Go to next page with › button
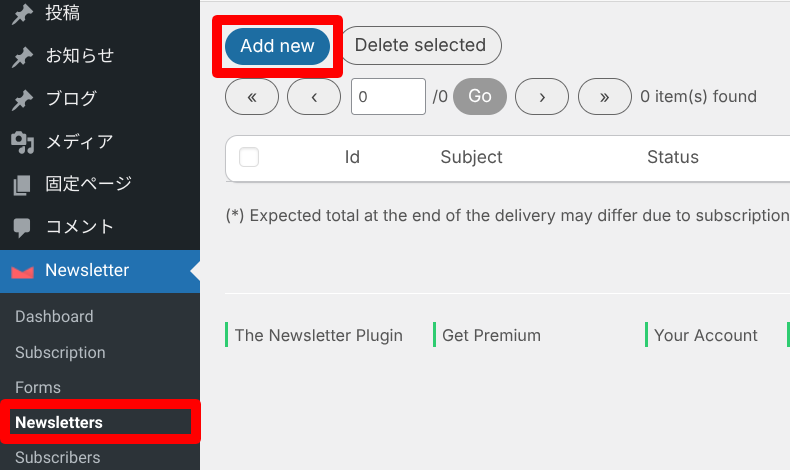This screenshot has height=470, width=790. click(542, 96)
